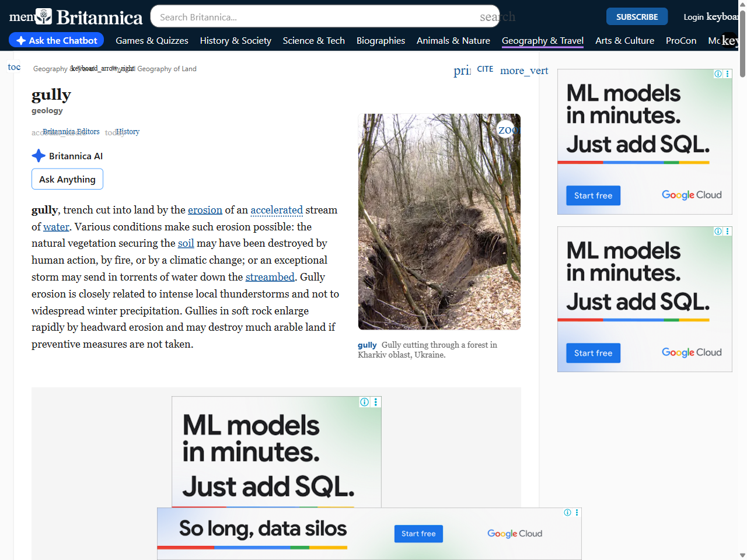The height and width of the screenshot is (560, 747).
Task: Click the print icon
Action: pyautogui.click(x=462, y=71)
